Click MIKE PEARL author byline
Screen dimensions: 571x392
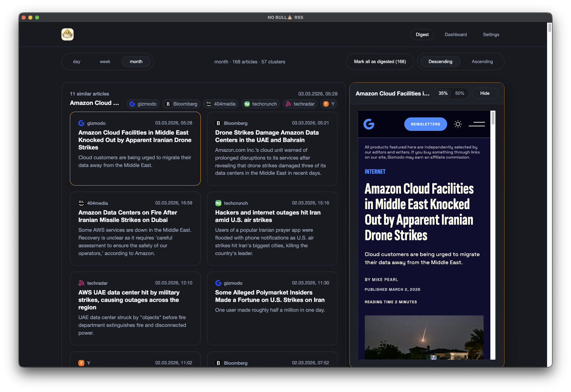click(385, 280)
